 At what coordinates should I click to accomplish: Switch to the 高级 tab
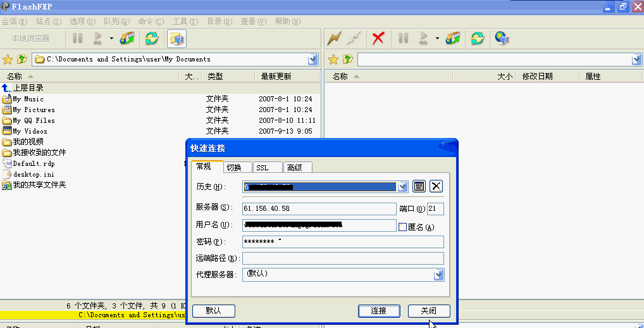(x=298, y=167)
